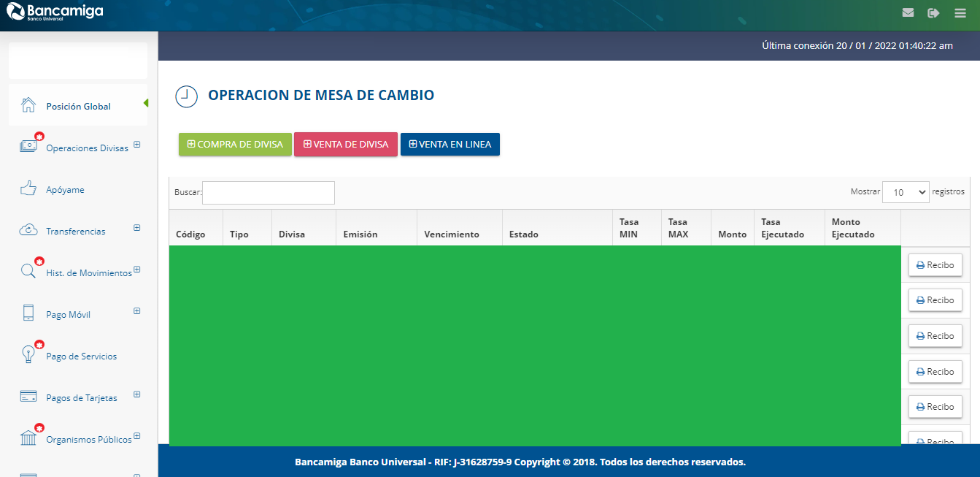Open the messages envelope icon
Image resolution: width=980 pixels, height=477 pixels.
[908, 12]
